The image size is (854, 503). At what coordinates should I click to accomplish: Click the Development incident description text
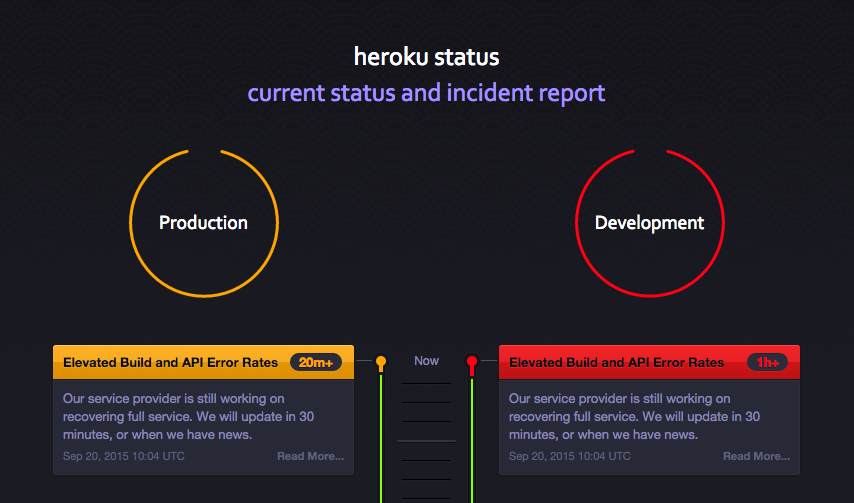coord(635,416)
